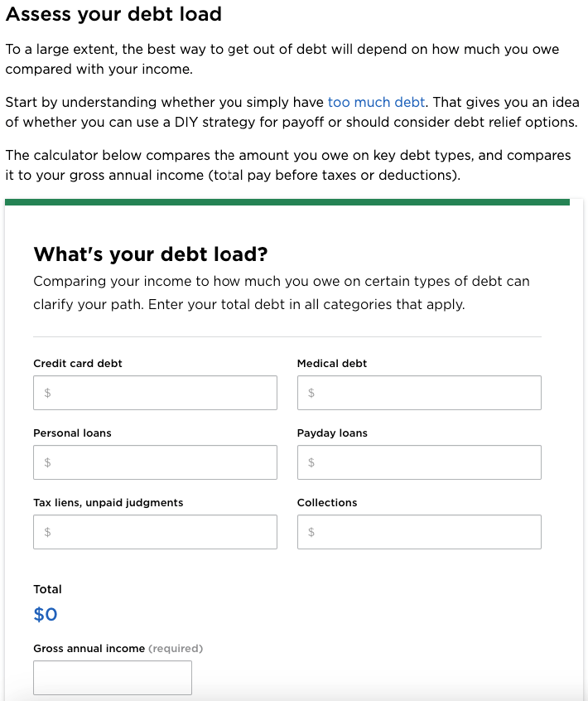588x701 pixels.
Task: Click the dollar symbol in Personal loans field
Action: pyautogui.click(x=47, y=463)
